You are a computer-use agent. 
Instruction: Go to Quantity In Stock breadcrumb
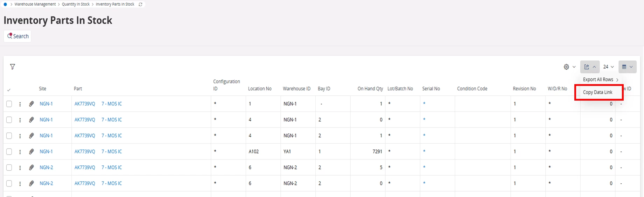(76, 4)
